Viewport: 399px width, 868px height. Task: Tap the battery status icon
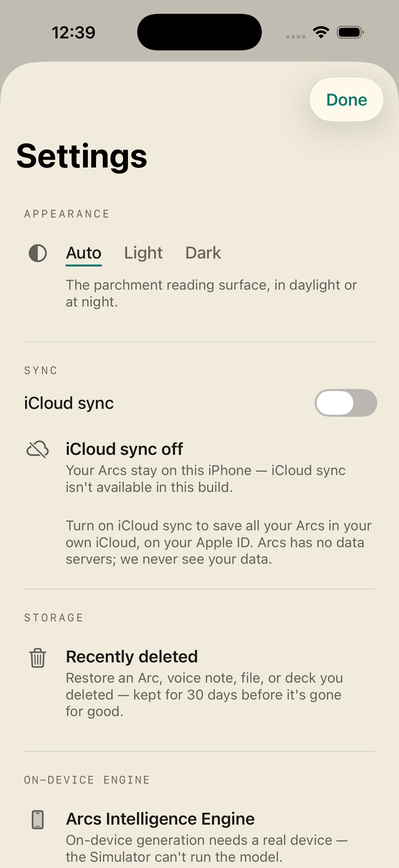tap(350, 32)
